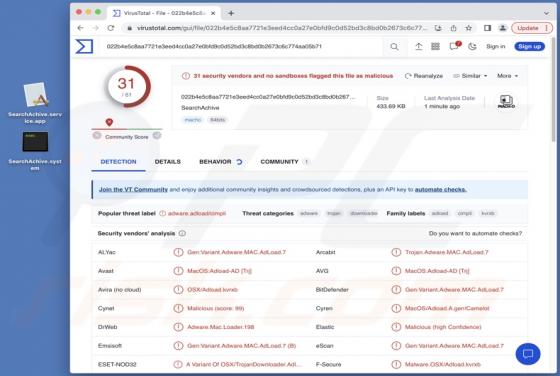Click the Cynet Malicious (score: 99) result
The width and height of the screenshot is (560, 376).
click(216, 308)
